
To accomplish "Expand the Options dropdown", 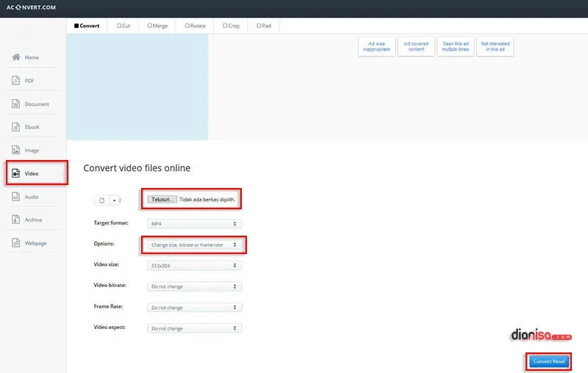I will pyautogui.click(x=194, y=245).
